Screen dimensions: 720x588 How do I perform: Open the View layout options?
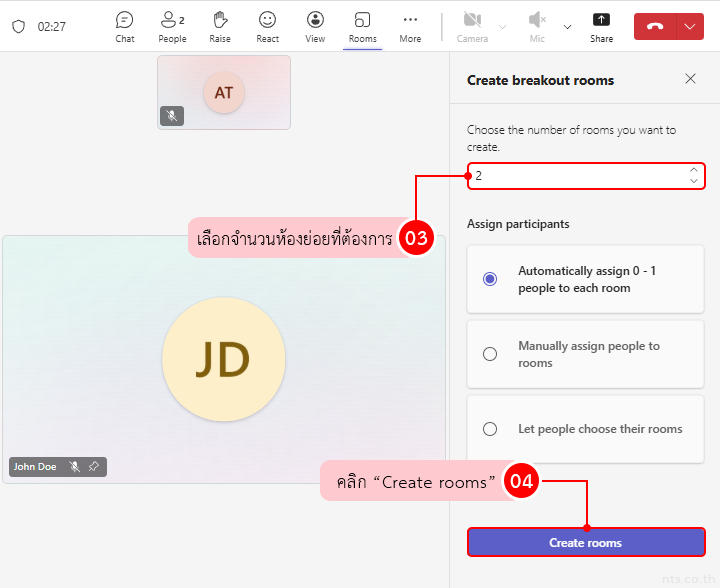(x=315, y=26)
